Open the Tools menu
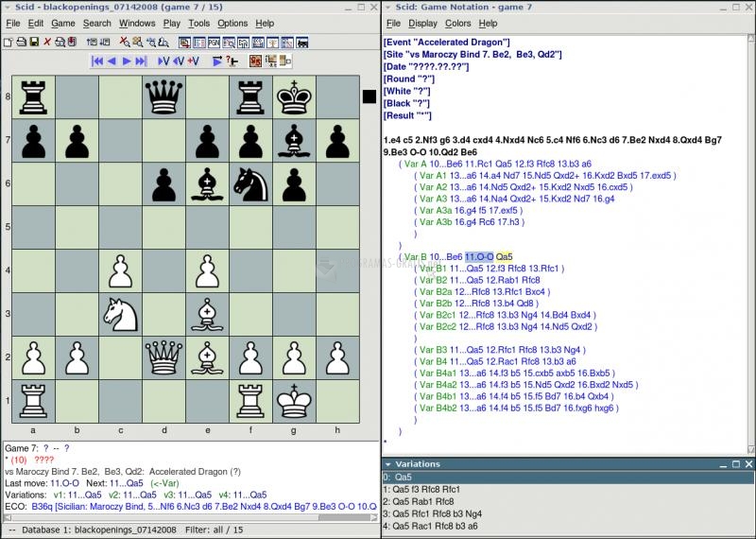This screenshot has width=756, height=539. click(x=198, y=23)
